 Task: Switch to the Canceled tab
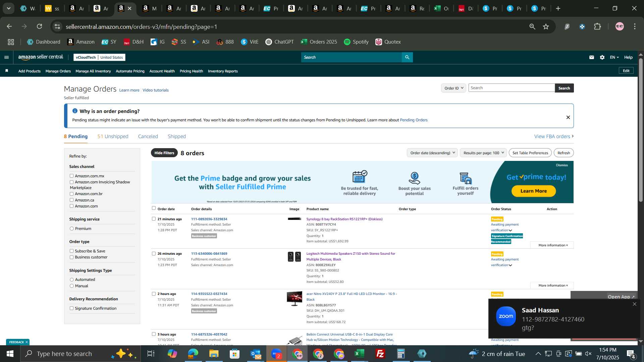click(x=148, y=136)
